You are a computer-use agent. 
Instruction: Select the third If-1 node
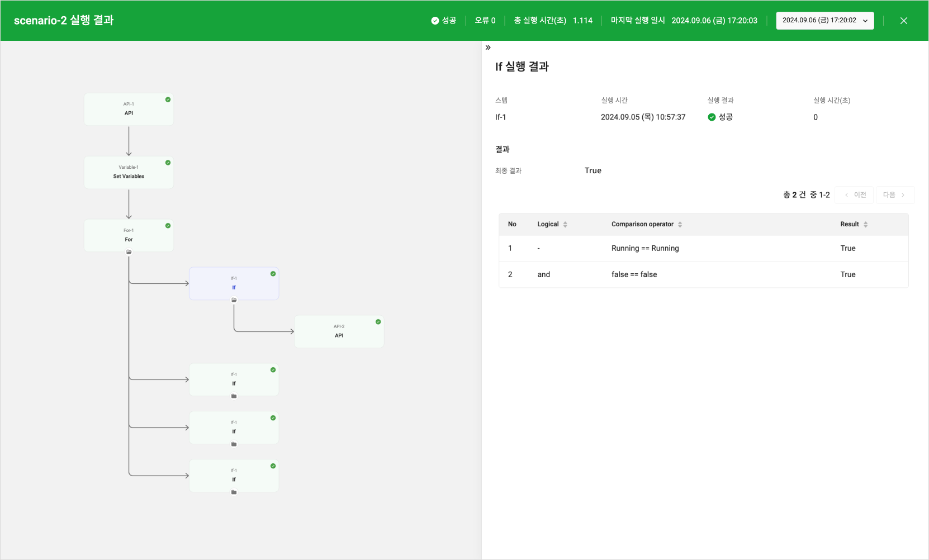[x=234, y=428]
